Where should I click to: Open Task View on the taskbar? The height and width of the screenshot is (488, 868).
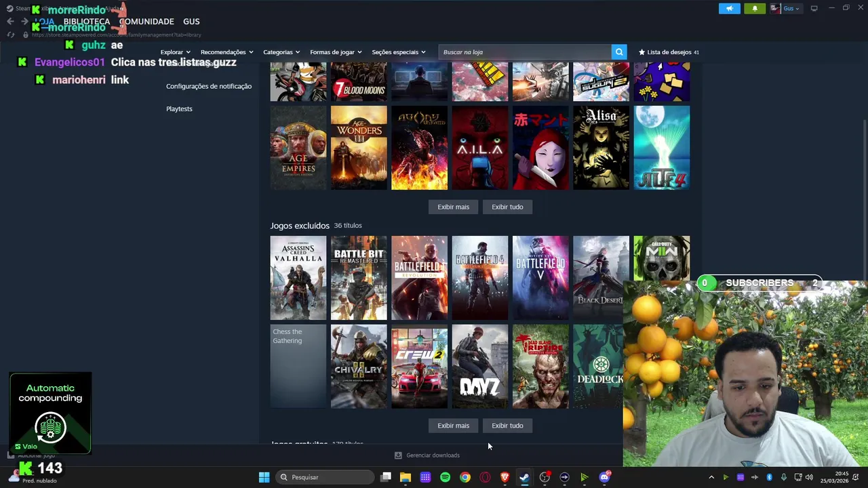pos(386,477)
